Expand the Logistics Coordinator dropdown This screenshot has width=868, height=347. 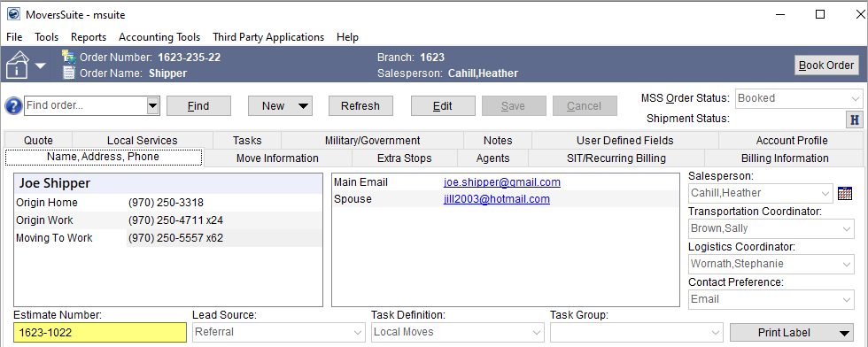pyautogui.click(x=847, y=264)
